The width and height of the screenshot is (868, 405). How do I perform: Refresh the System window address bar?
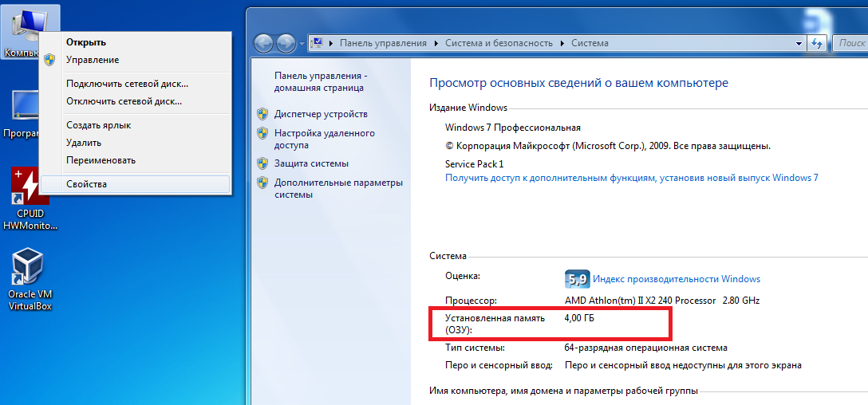tap(817, 42)
